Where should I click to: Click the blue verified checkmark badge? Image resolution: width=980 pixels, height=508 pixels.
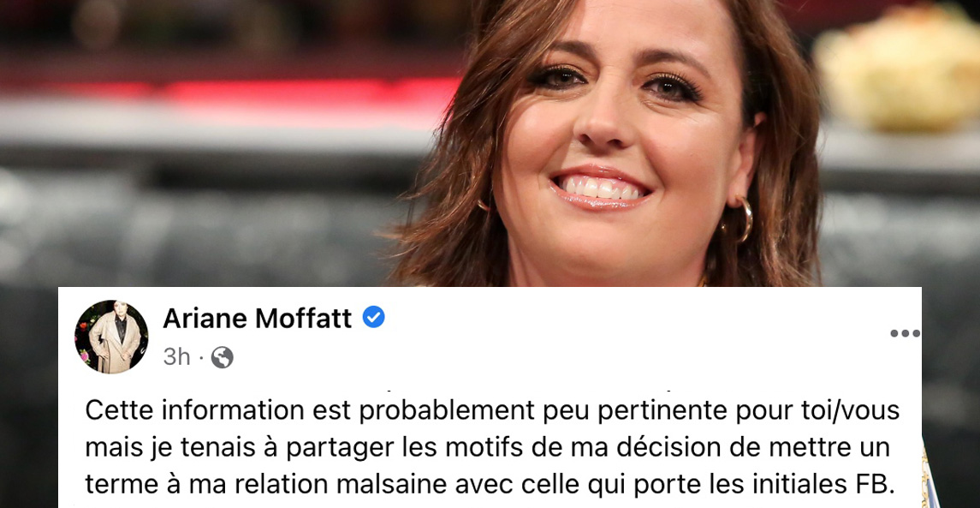point(374,318)
